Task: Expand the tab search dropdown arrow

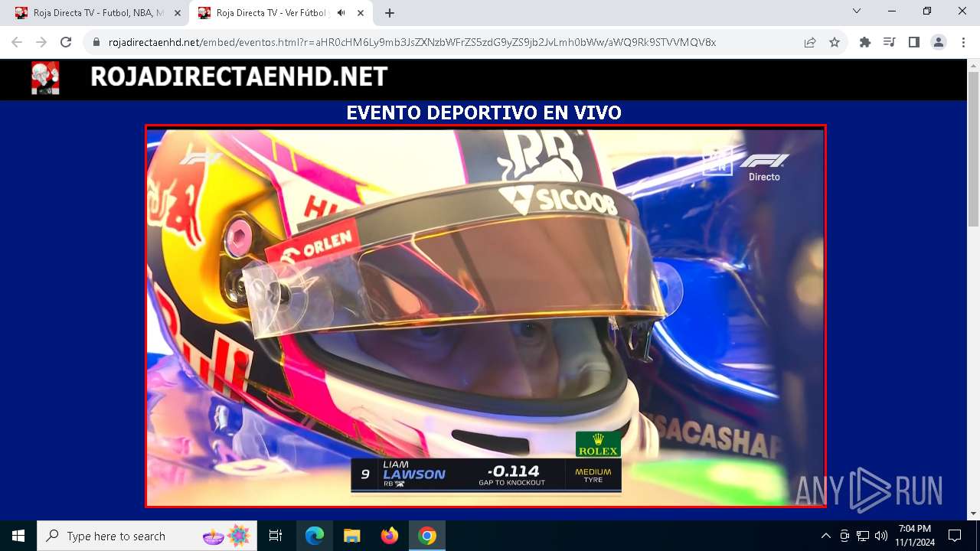Action: pos(857,11)
